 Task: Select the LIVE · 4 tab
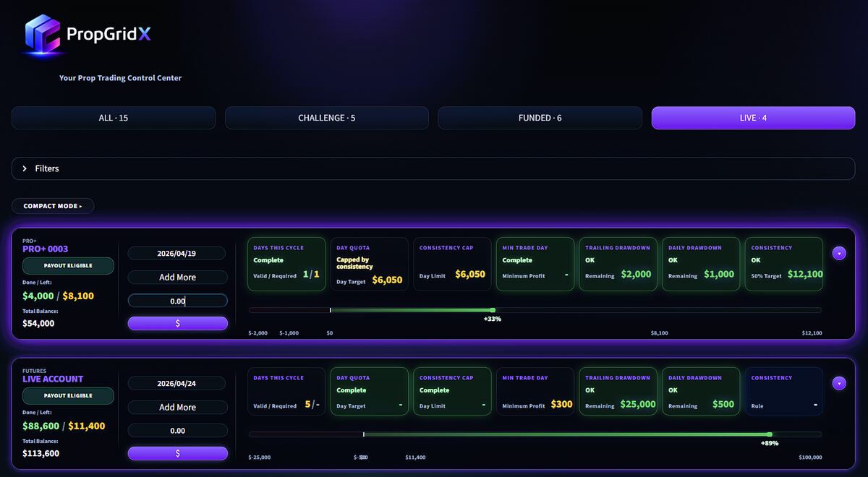753,118
